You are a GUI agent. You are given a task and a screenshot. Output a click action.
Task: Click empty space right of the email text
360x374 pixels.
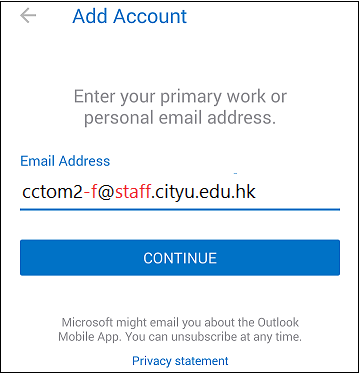click(x=298, y=192)
